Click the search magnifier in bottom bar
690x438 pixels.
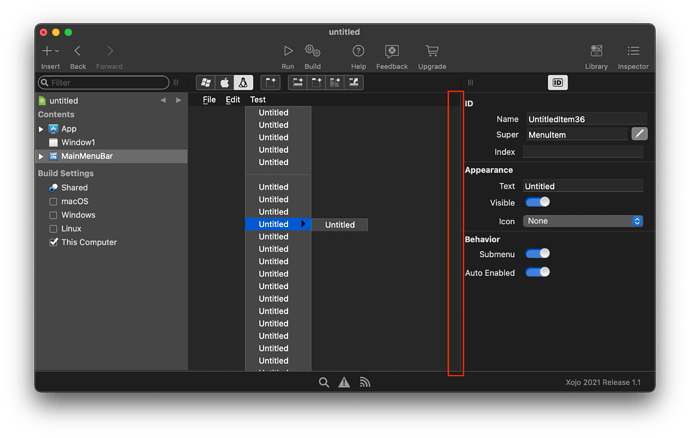click(323, 383)
